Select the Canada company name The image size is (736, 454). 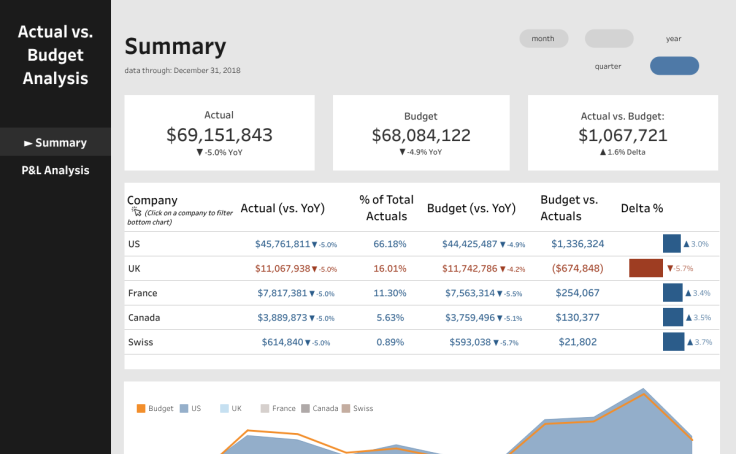pyautogui.click(x=145, y=317)
